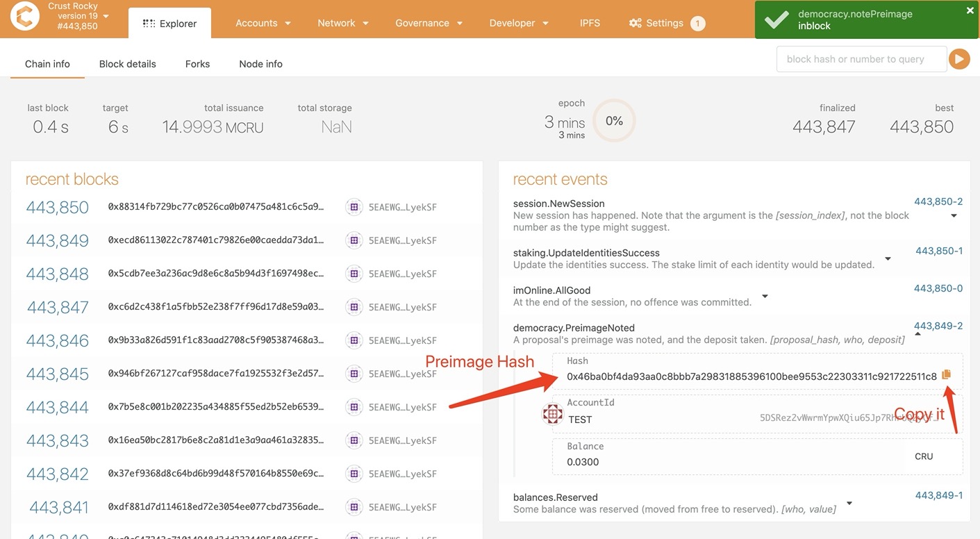
Task: Open event link 443,849-1
Action: [x=939, y=495]
